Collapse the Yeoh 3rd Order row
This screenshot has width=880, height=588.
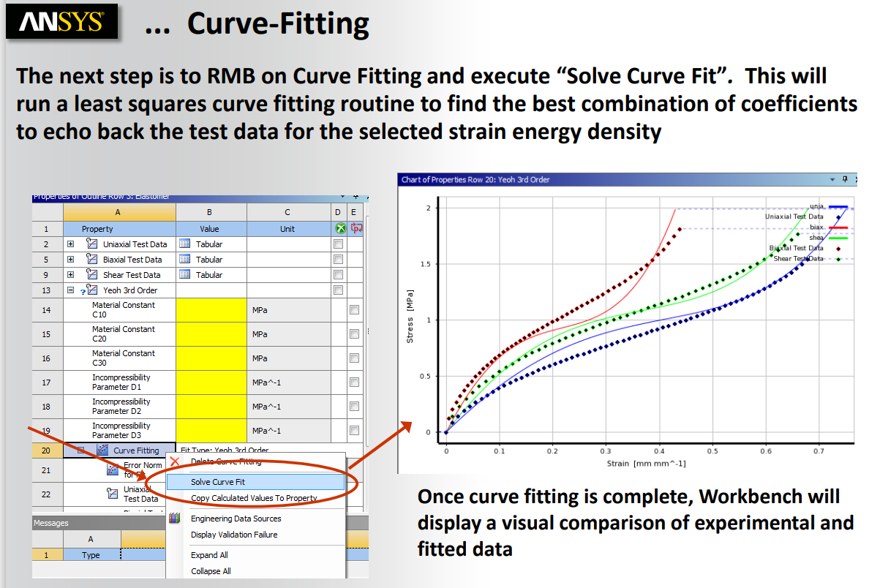point(71,290)
